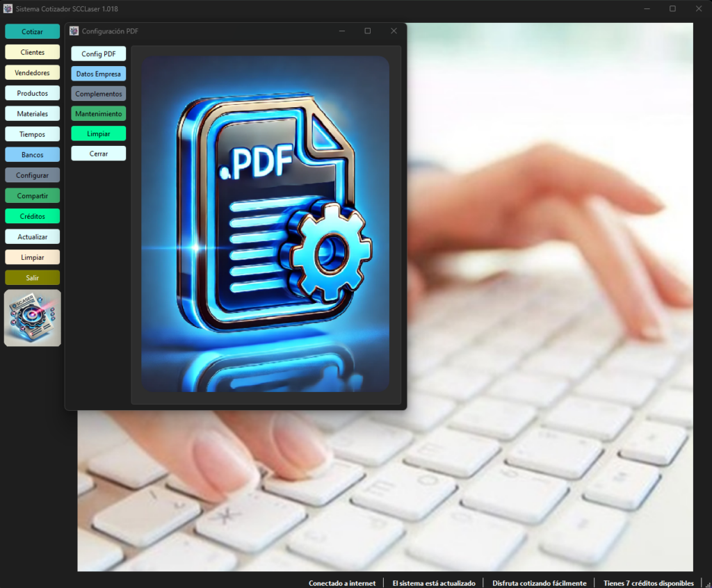712x588 pixels.
Task: Click the Configuración PDF window title icon
Action: pyautogui.click(x=74, y=31)
